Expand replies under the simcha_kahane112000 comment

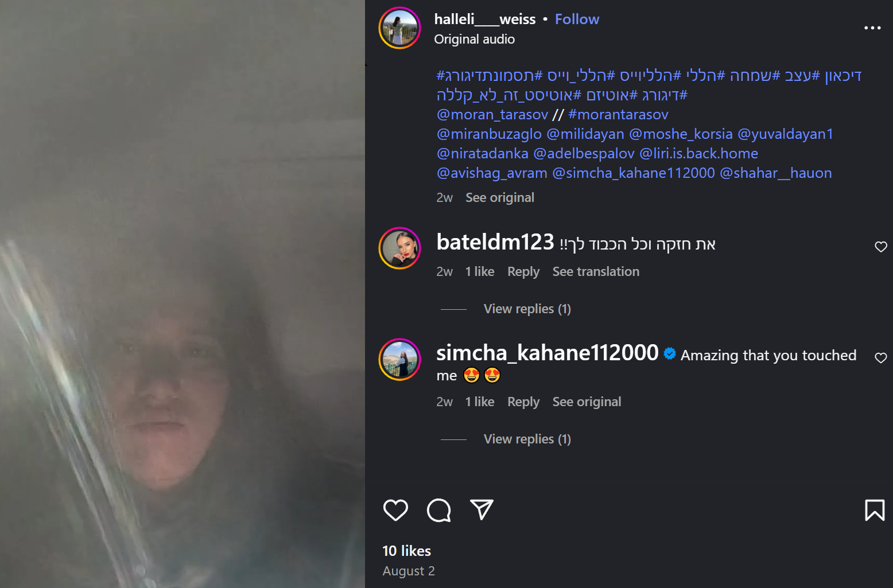click(527, 439)
